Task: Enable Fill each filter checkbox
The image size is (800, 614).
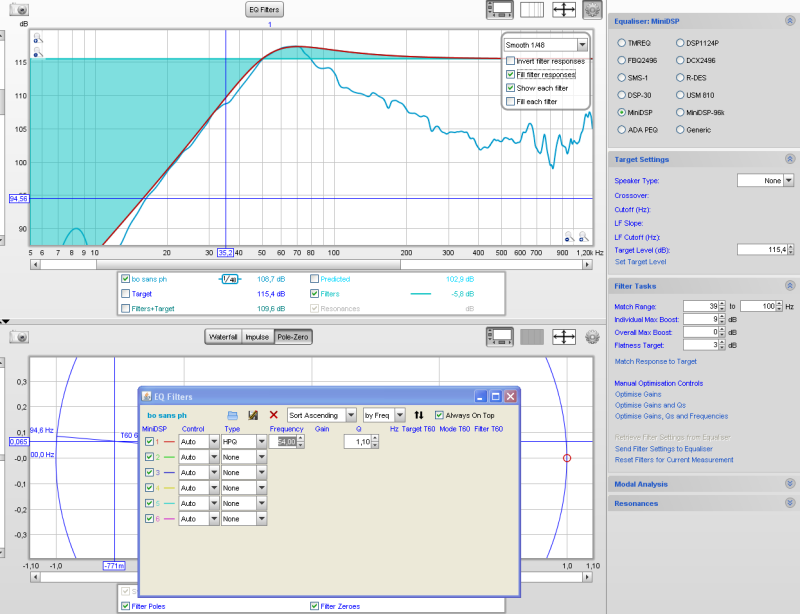Action: click(x=510, y=102)
